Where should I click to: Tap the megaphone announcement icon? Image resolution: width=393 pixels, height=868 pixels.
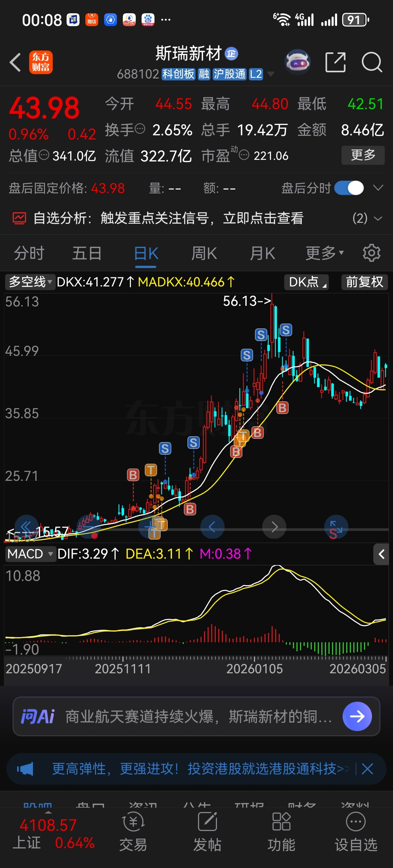tap(25, 769)
